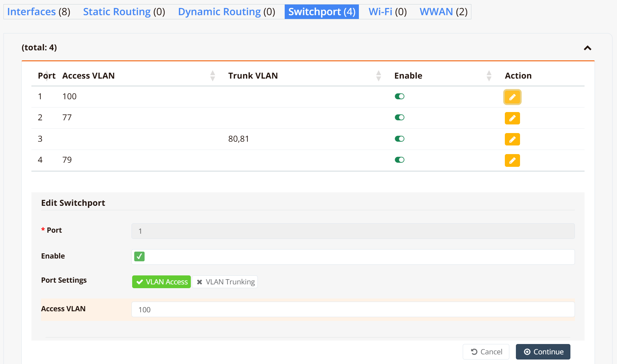617x364 pixels.
Task: Sort table by Trunk VLAN arrows
Action: 379,76
